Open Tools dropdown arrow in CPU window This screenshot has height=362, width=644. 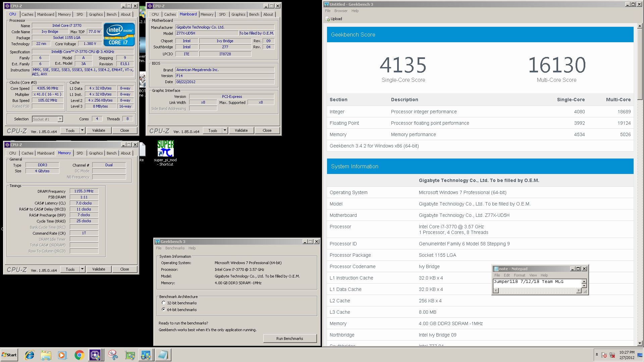coord(82,130)
